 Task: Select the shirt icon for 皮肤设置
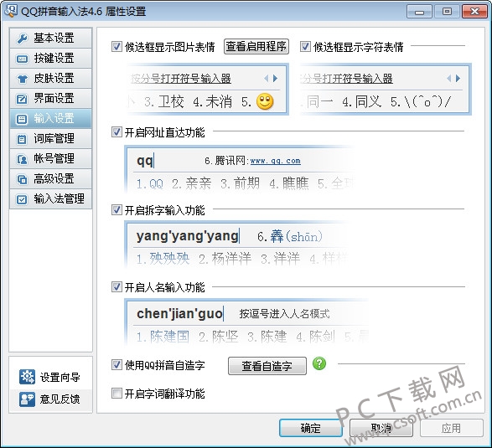[x=22, y=79]
